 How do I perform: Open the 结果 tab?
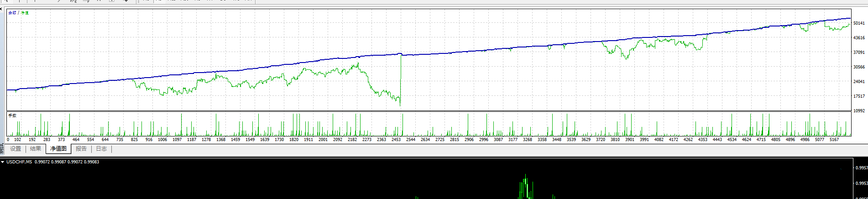coord(36,149)
